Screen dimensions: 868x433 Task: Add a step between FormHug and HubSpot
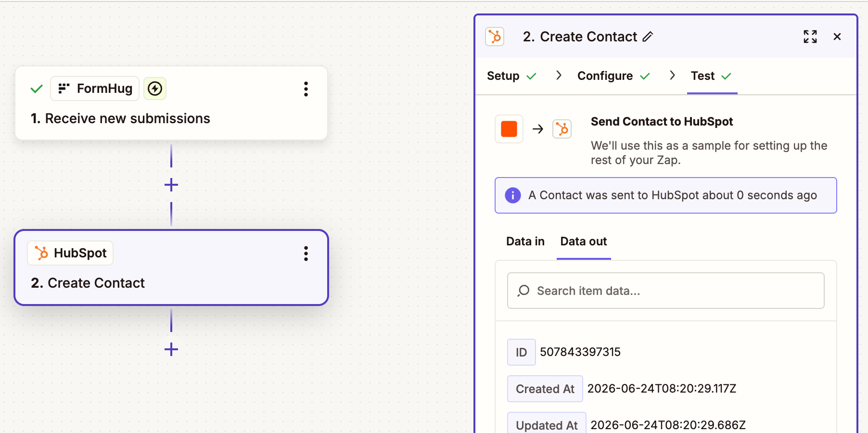pyautogui.click(x=171, y=185)
